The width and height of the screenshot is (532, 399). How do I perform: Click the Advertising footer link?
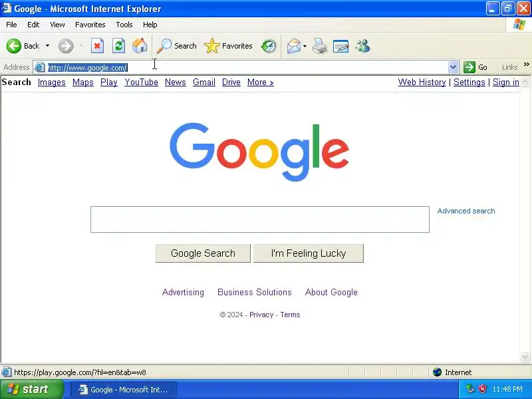(x=183, y=292)
